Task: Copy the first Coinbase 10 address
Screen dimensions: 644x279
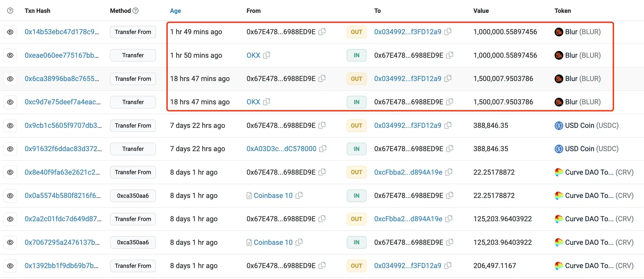Action: (299, 195)
